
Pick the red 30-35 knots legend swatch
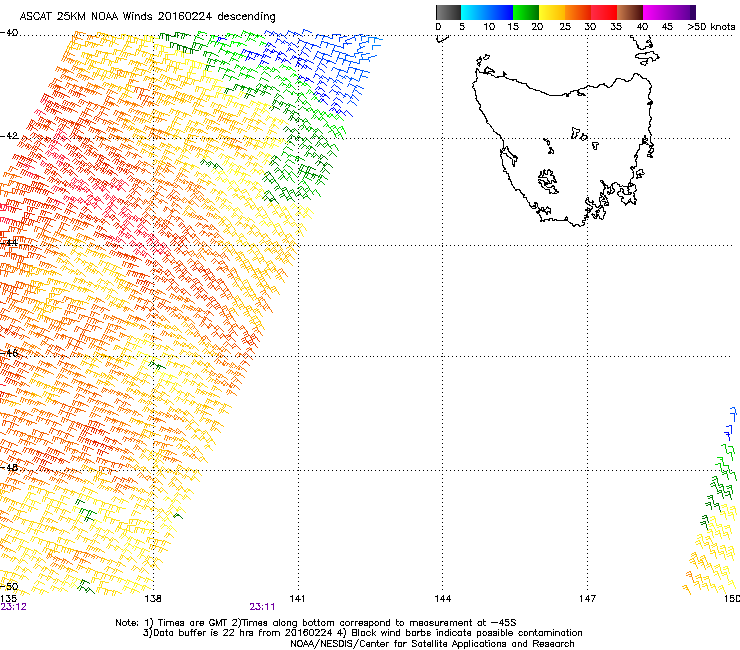click(x=604, y=12)
